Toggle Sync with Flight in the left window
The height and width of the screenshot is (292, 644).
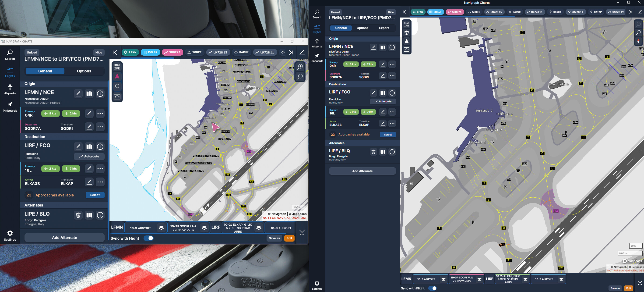pos(148,238)
